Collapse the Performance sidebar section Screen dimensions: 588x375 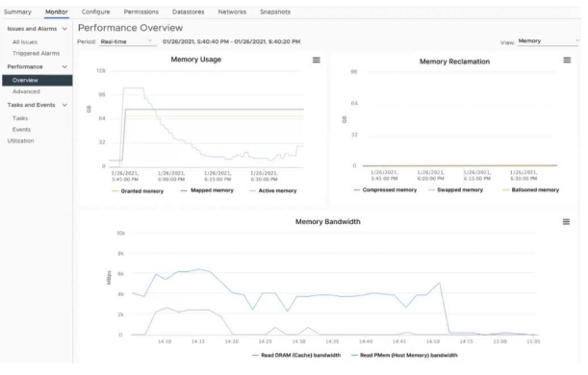pos(65,67)
